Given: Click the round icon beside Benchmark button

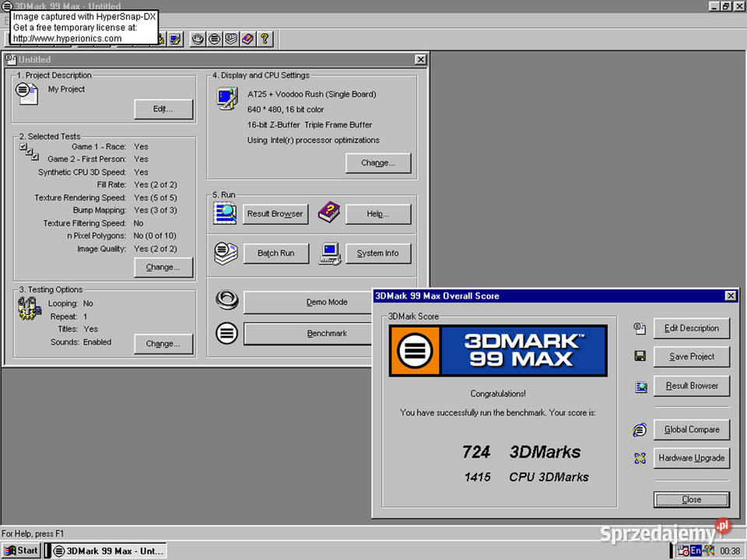Looking at the screenshot, I should [226, 333].
